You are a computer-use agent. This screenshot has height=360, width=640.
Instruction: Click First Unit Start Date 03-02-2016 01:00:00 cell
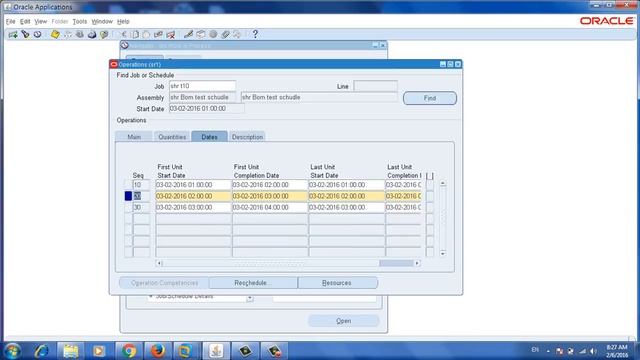[193, 185]
